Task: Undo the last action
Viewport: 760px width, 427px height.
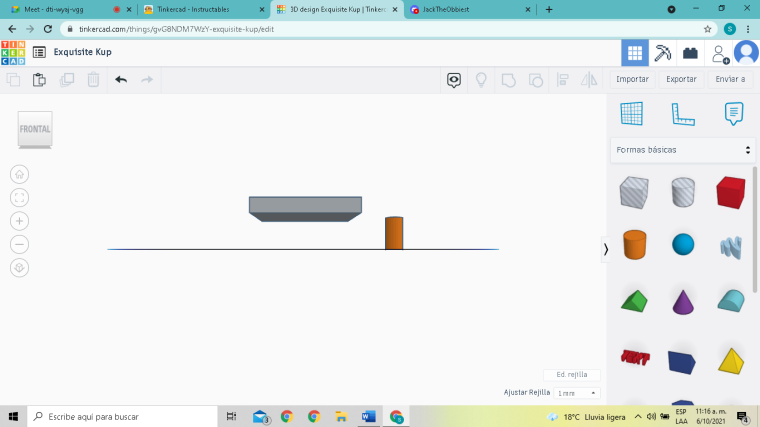Action: [x=121, y=79]
